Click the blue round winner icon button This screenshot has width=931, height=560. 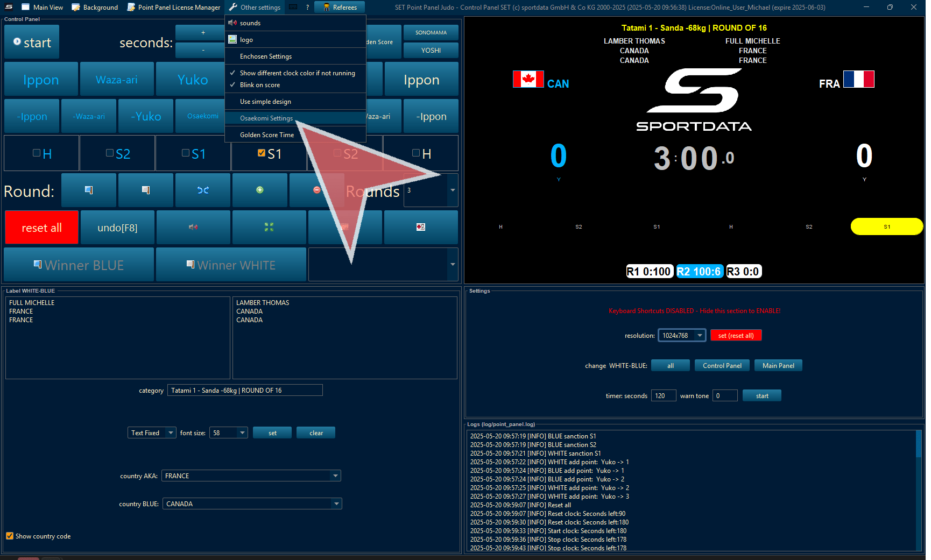click(89, 190)
